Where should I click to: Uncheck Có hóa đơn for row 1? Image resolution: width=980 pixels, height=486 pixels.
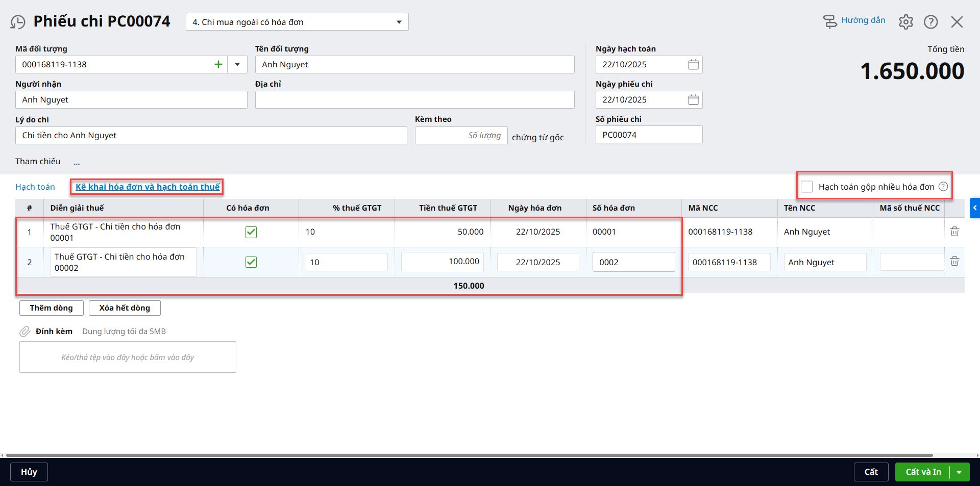251,232
